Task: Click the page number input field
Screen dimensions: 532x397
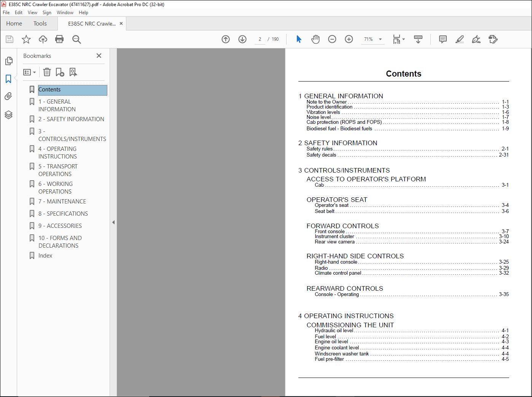Action: pyautogui.click(x=260, y=39)
